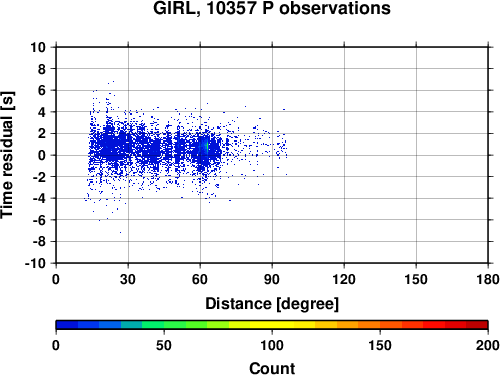Click the x-axis tick label 120
This screenshot has width=500, height=375.
coord(344,279)
